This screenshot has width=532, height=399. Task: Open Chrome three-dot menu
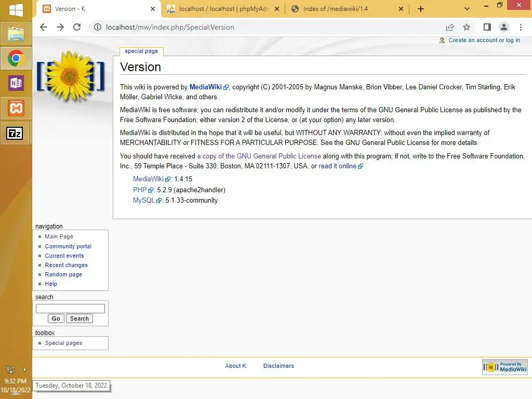pyautogui.click(x=521, y=27)
